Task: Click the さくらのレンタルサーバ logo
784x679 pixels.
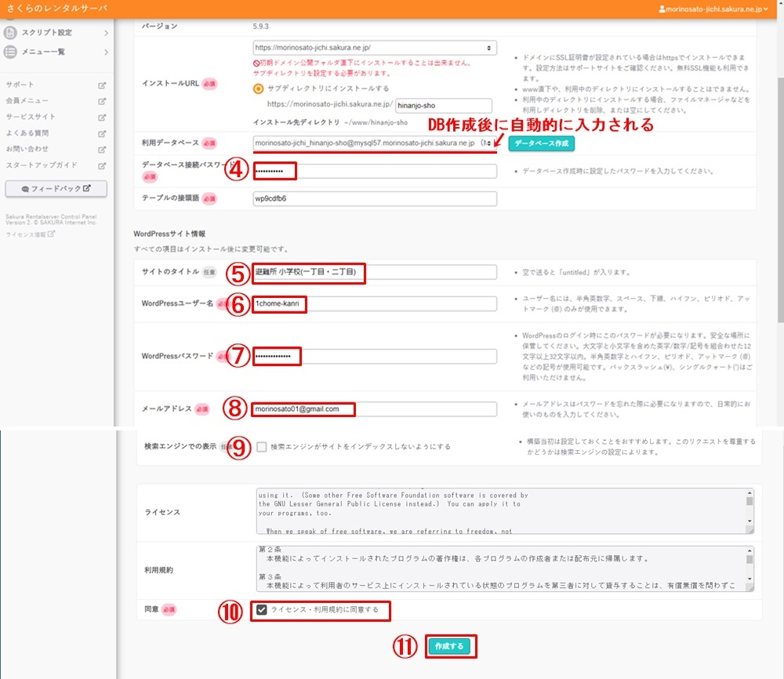Action: [56, 9]
